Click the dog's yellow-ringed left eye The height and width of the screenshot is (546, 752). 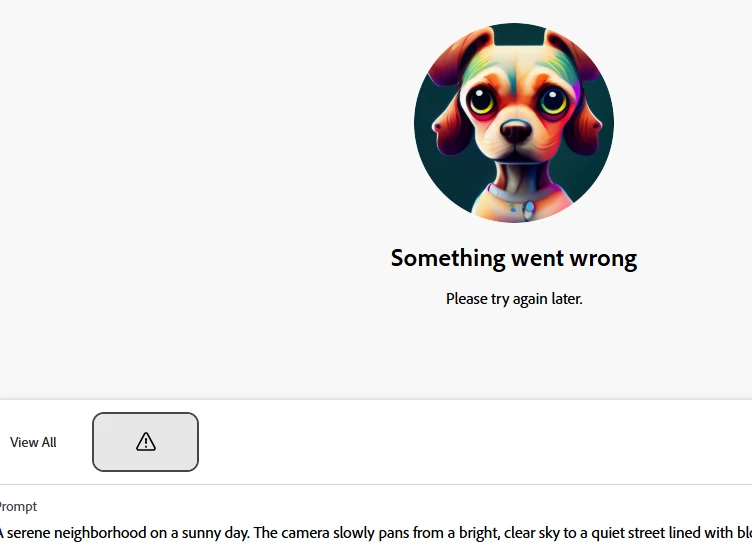(481, 101)
